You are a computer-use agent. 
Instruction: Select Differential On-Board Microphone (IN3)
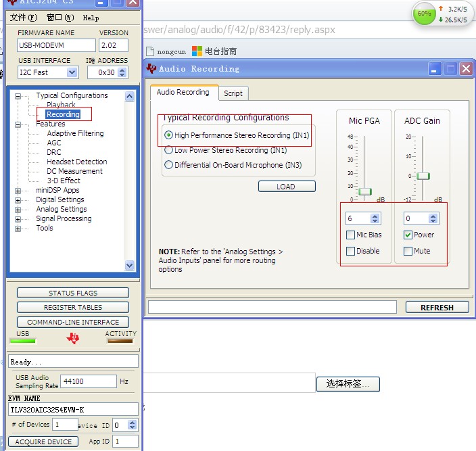[x=168, y=165]
